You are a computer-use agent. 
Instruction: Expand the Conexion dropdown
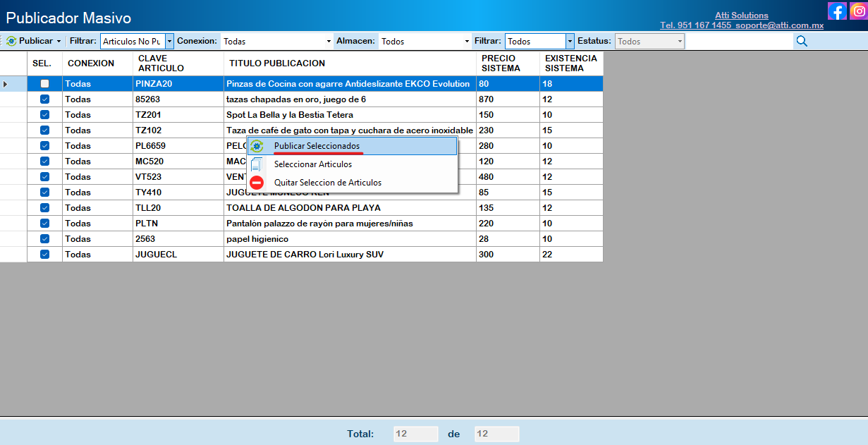coord(329,42)
